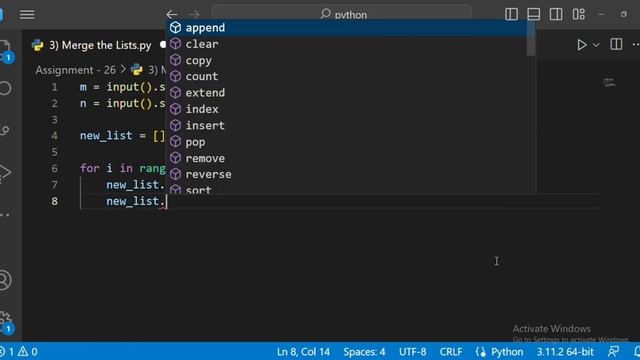Split the editor to the right
The width and height of the screenshot is (640, 360).
point(616,44)
